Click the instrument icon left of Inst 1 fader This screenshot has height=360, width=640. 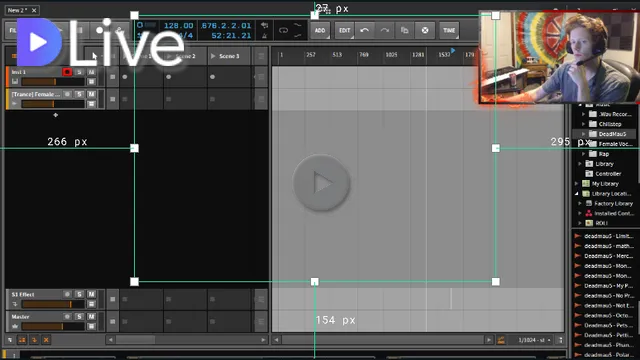click(x=15, y=82)
